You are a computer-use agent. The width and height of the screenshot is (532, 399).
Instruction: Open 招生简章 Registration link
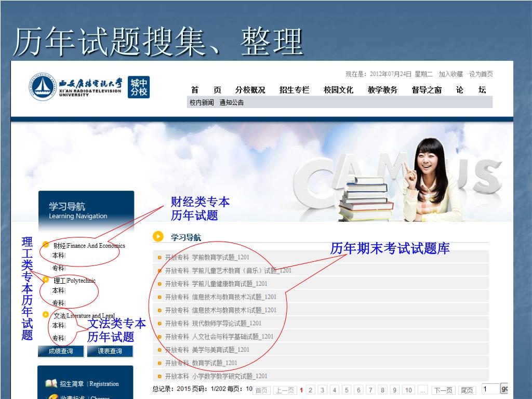click(x=89, y=384)
